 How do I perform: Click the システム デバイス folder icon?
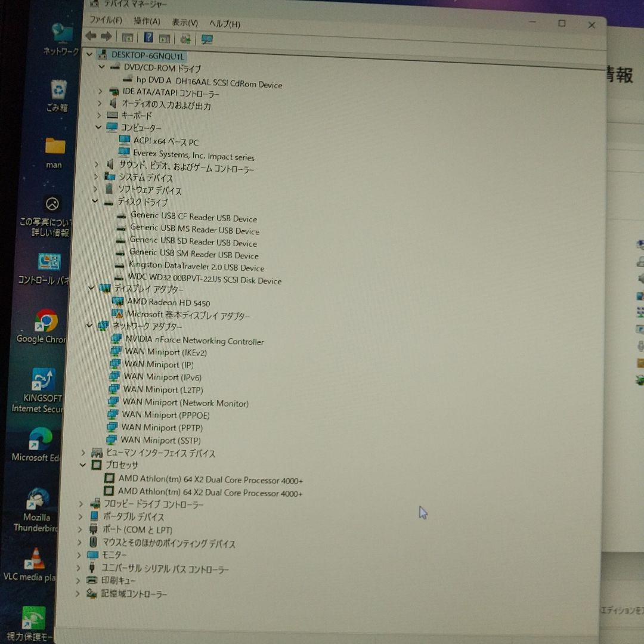pyautogui.click(x=110, y=177)
